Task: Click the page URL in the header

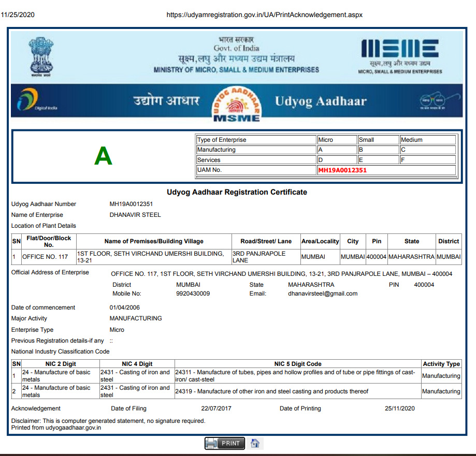Action: [264, 14]
